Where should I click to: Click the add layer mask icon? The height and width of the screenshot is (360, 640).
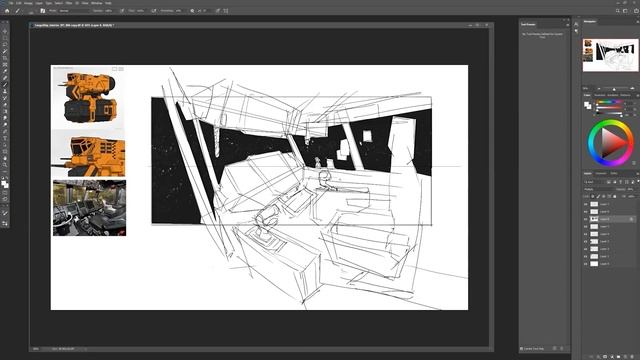point(605,356)
